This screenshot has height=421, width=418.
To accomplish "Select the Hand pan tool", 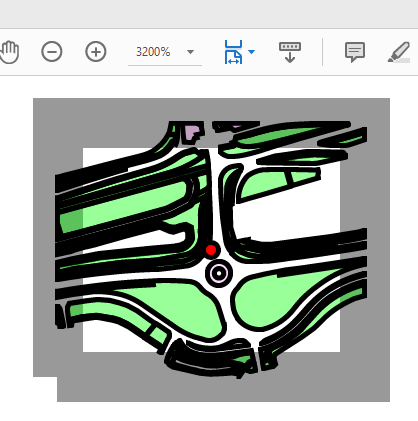I will pyautogui.click(x=9, y=52).
